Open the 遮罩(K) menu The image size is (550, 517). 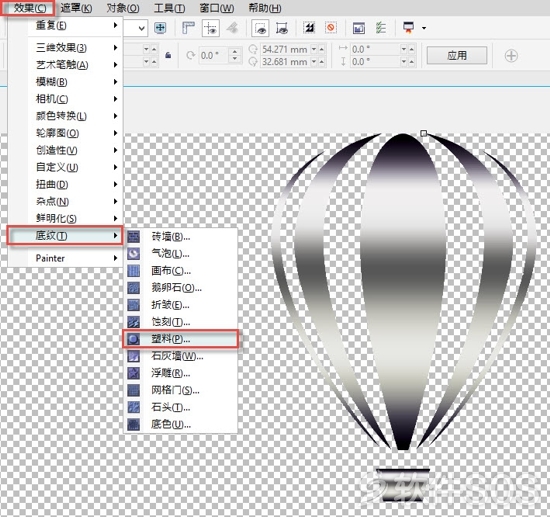tap(76, 8)
